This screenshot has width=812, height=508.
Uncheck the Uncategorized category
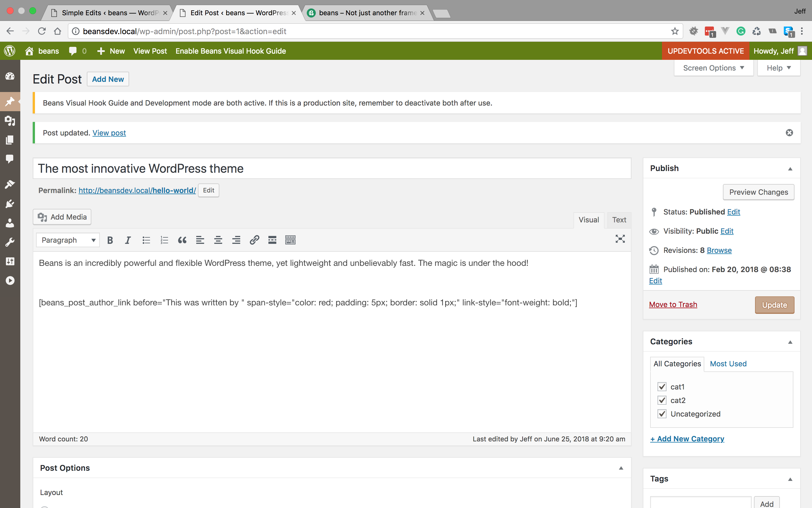(x=662, y=413)
